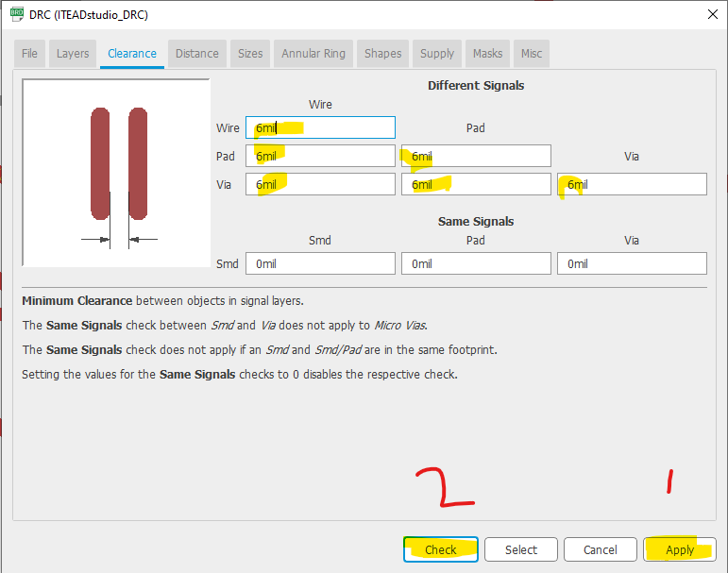Click the Same Signals heading
728x573 pixels.
476,222
